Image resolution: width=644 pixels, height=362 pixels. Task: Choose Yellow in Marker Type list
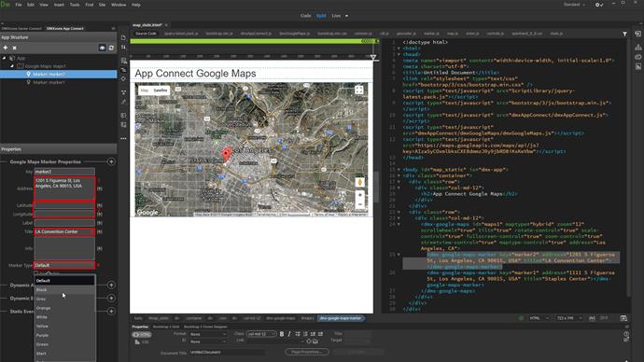(65, 326)
